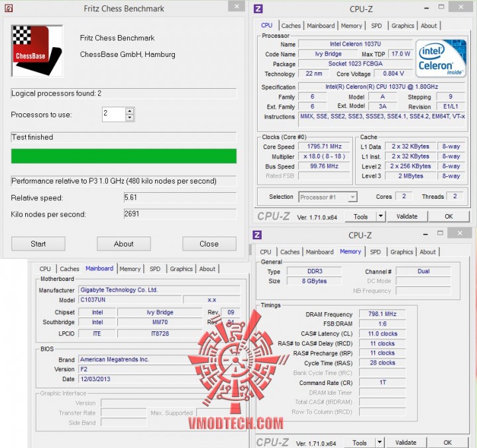Open the About button in Fritz Chess Benchmark

[x=123, y=244]
